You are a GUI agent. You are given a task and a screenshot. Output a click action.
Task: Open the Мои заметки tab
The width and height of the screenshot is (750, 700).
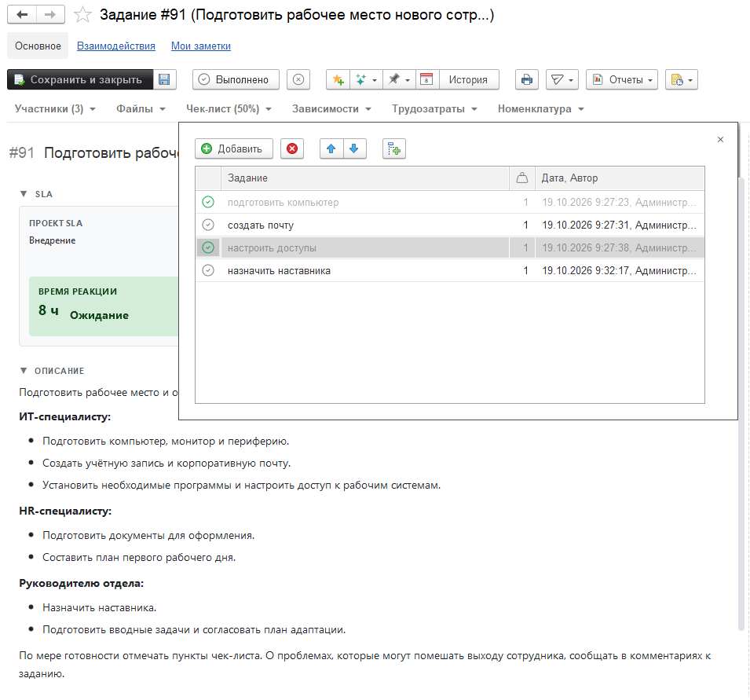coord(201,46)
